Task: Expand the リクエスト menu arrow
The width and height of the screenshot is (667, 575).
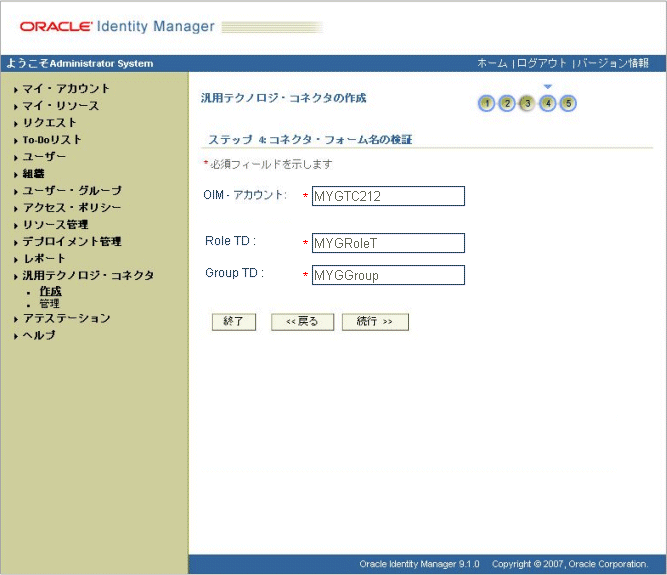Action: coord(16,124)
